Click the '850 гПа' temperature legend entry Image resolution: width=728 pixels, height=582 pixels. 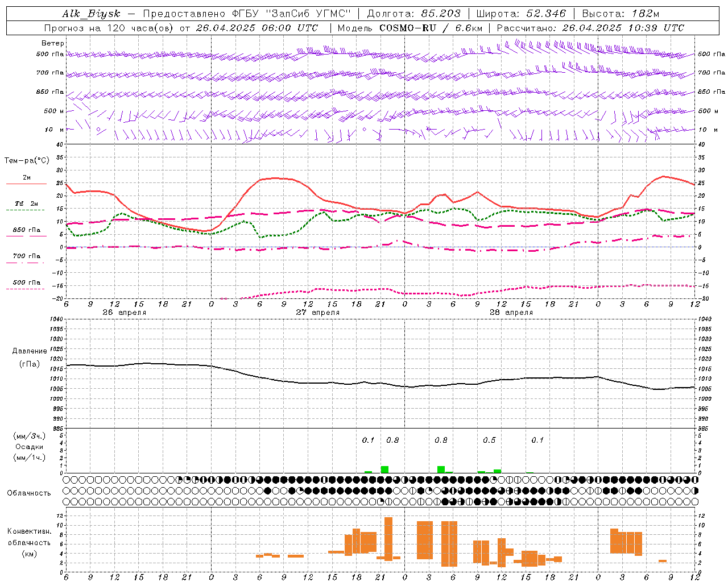click(x=26, y=230)
